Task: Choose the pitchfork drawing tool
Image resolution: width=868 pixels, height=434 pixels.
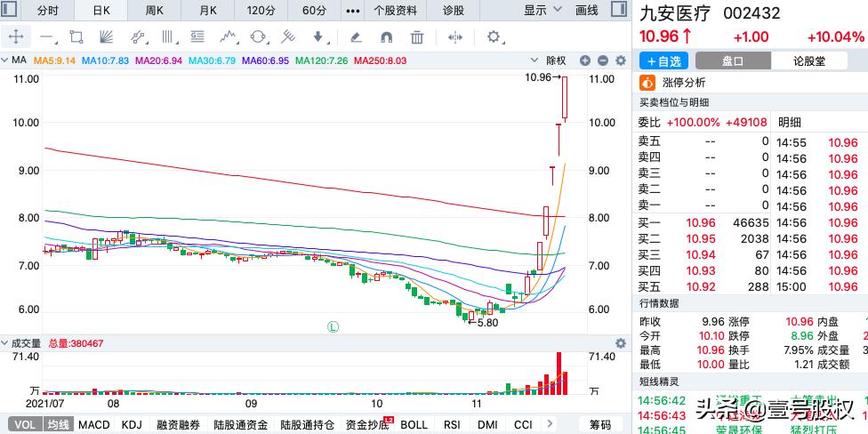Action: tap(287, 37)
